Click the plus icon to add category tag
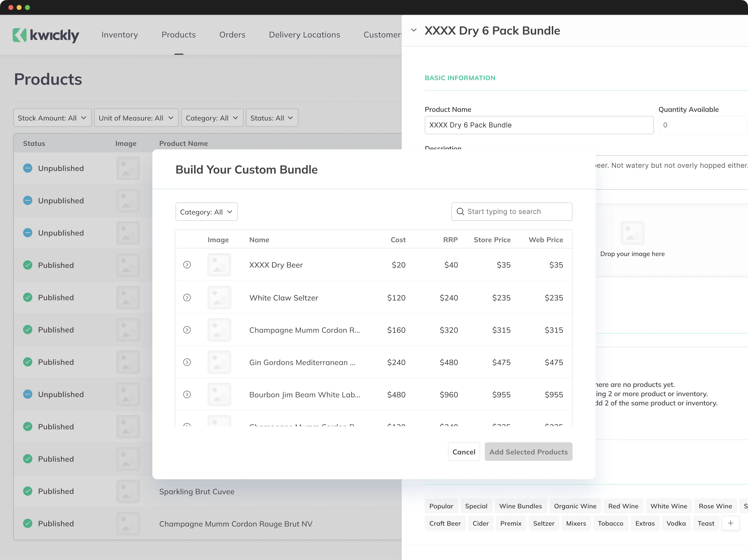Screen dimensions: 748x560 [730, 523]
